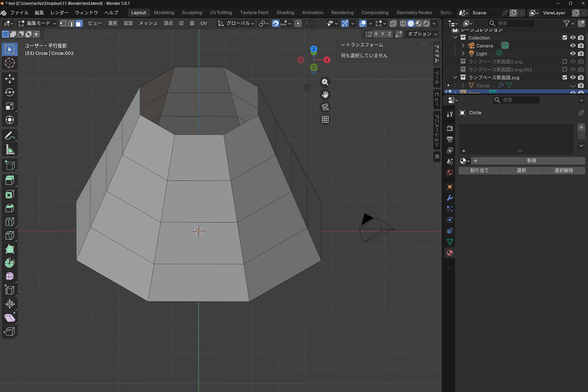
Task: Pick the Loop Cut tool
Action: point(9,222)
